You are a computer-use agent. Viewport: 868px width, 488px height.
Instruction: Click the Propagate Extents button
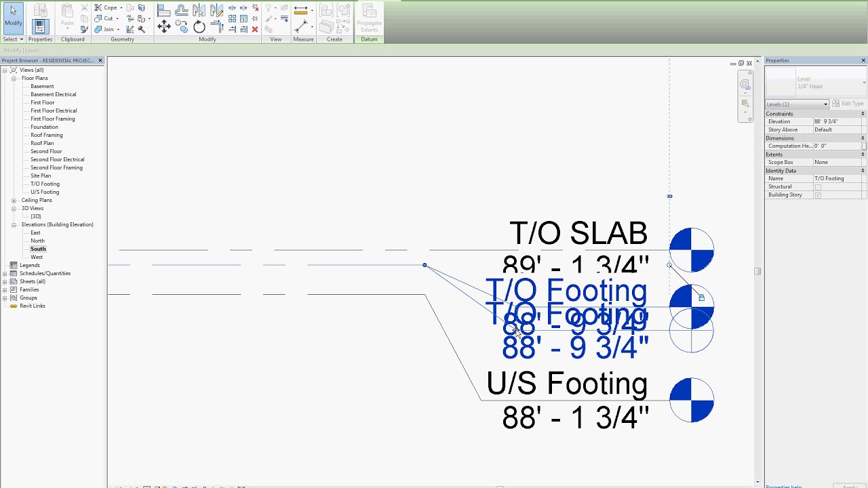click(369, 18)
